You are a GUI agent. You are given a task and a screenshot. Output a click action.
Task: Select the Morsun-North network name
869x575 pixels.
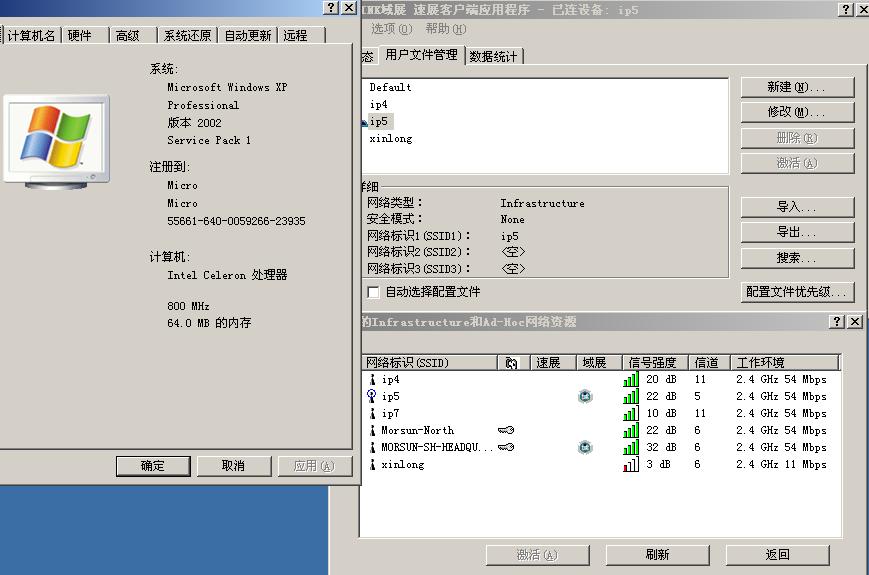pyautogui.click(x=417, y=430)
